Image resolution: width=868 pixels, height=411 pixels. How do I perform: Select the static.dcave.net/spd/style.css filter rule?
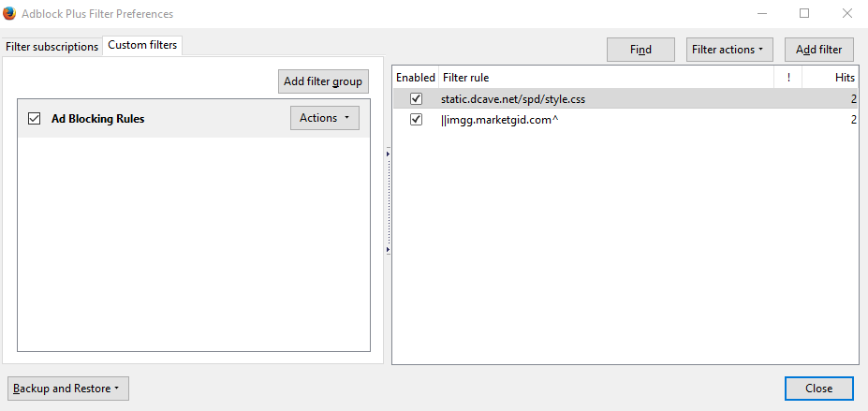coord(513,99)
